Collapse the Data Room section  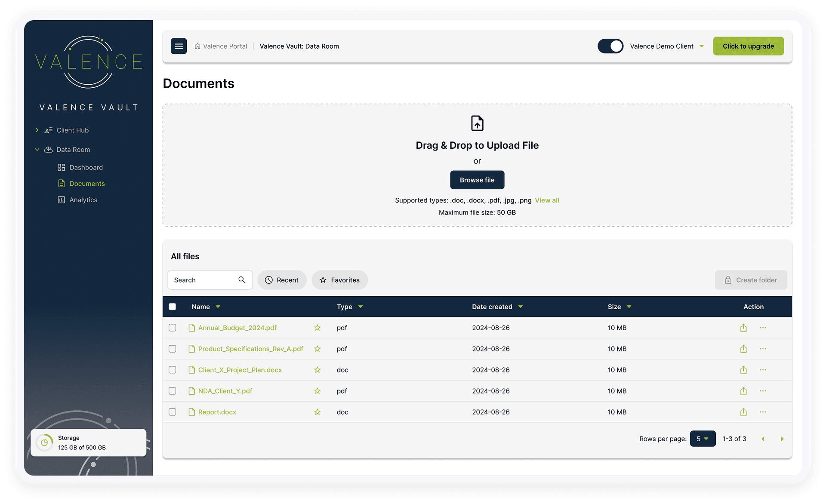coord(37,149)
